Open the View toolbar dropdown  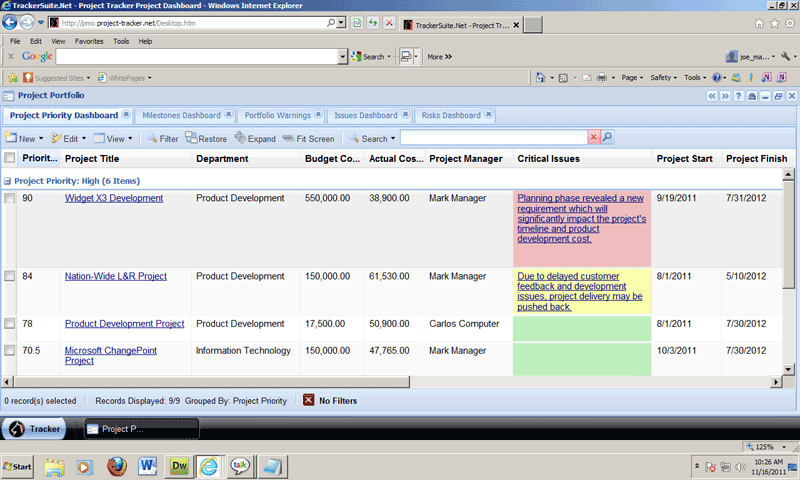pyautogui.click(x=113, y=138)
